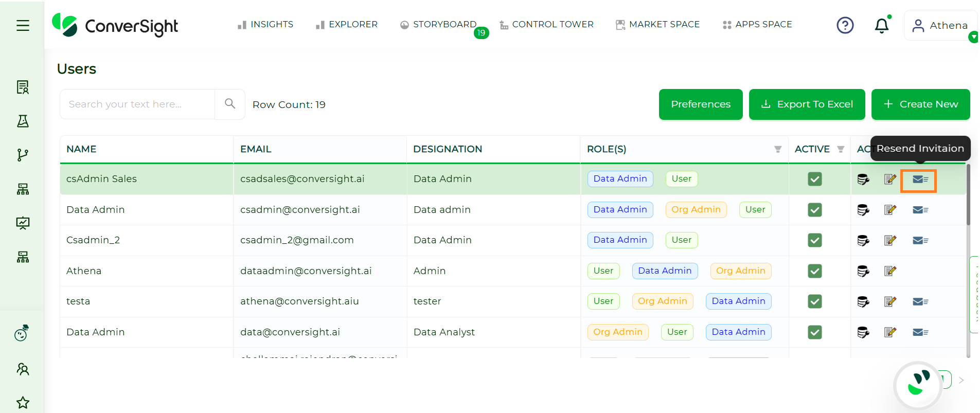Toggle Active checkbox for Athena

click(815, 271)
